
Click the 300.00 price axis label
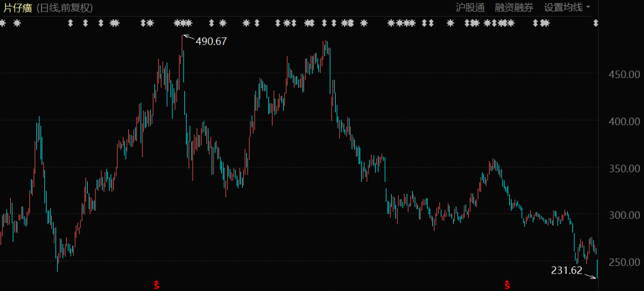click(x=621, y=215)
